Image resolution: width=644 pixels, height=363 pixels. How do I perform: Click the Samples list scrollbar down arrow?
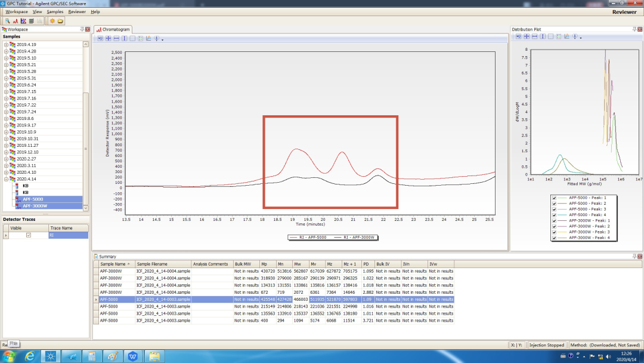(x=86, y=208)
